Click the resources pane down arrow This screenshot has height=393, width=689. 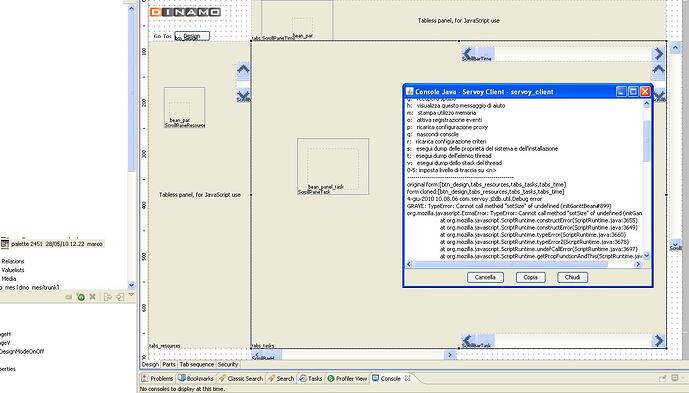pyautogui.click(x=243, y=95)
